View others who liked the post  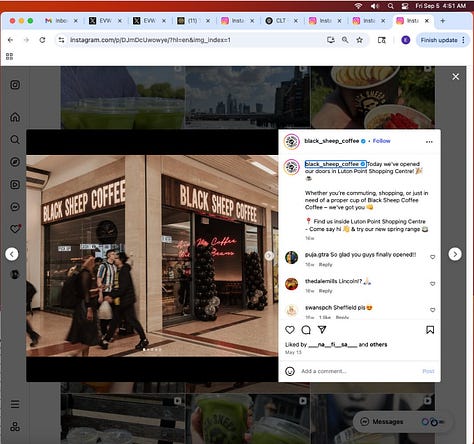point(379,344)
